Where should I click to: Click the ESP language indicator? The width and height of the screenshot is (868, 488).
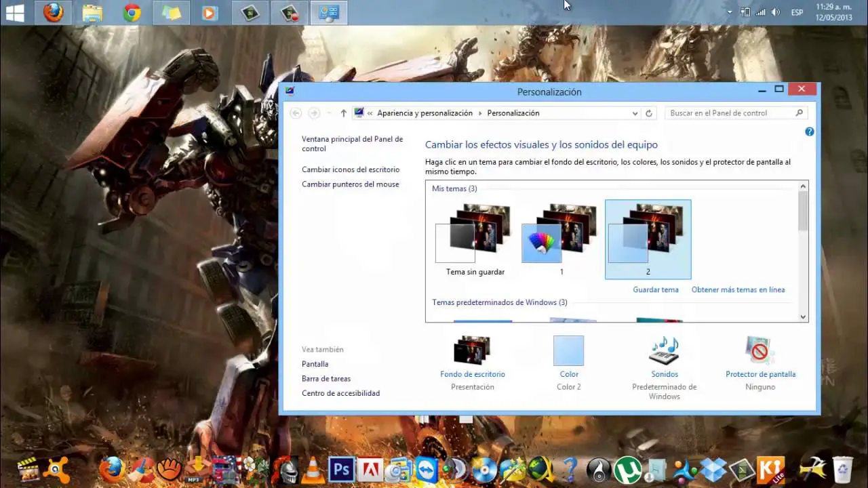(x=797, y=12)
